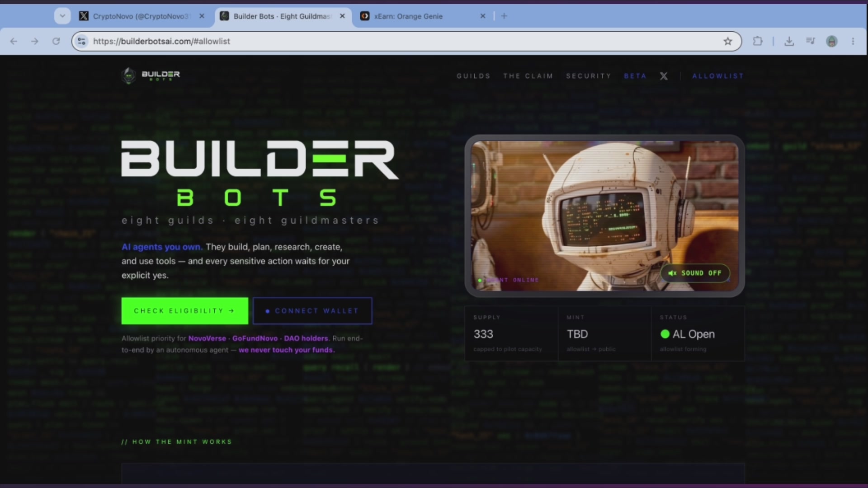The width and height of the screenshot is (868, 488).
Task: Open the user profile avatar in toolbar
Action: (832, 41)
